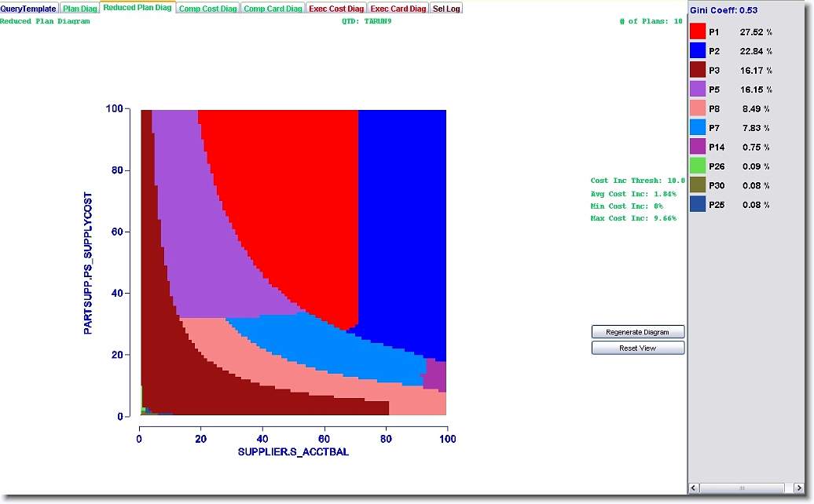Click the dark red P3 swatch
Image resolution: width=814 pixels, height=504 pixels.
[x=698, y=70]
